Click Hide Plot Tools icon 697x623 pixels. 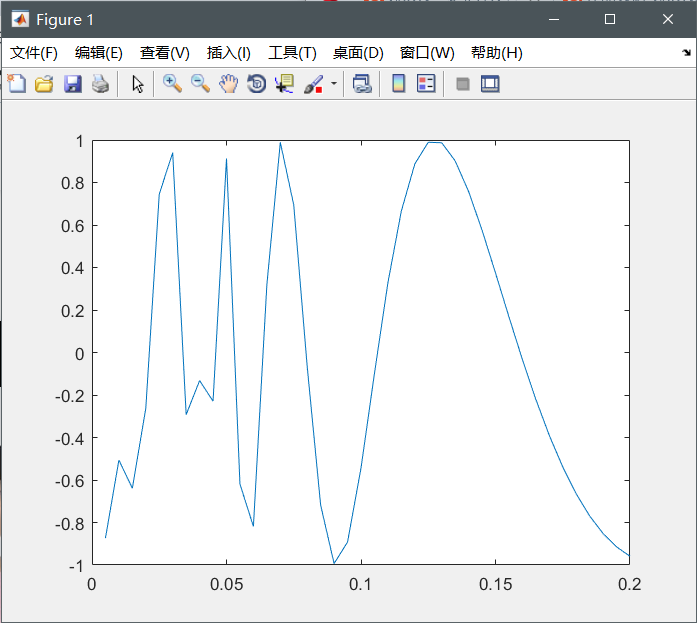coord(463,84)
